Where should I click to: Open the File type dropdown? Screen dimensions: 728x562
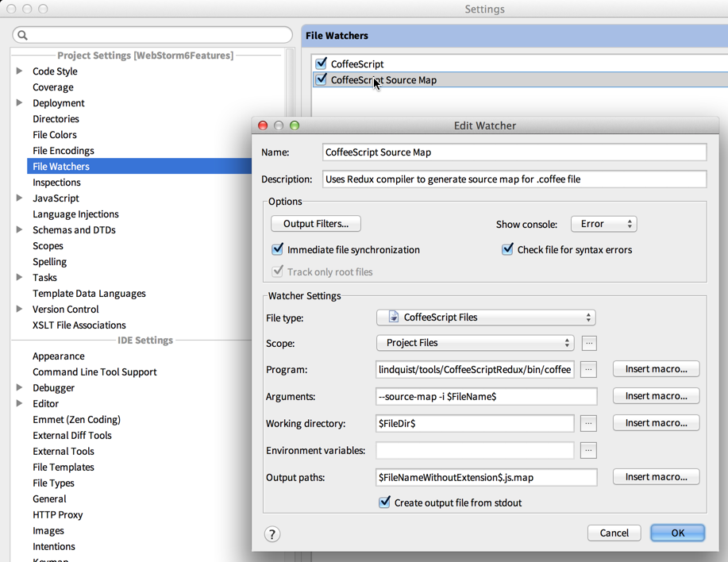coord(486,318)
